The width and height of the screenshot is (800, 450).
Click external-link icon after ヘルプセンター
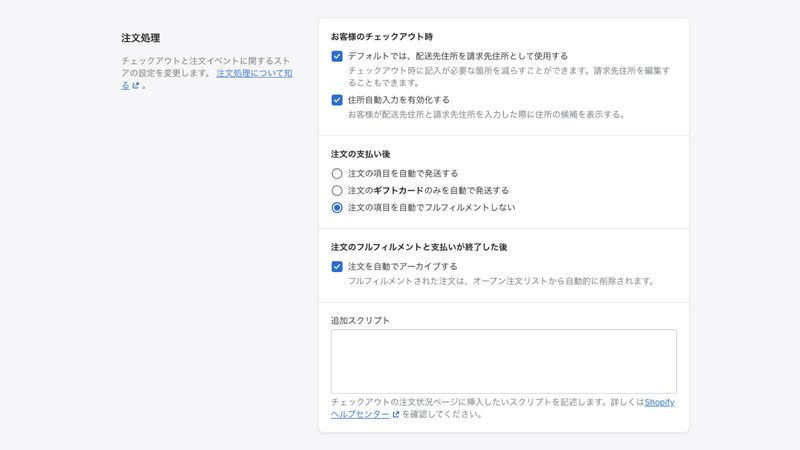pyautogui.click(x=396, y=414)
